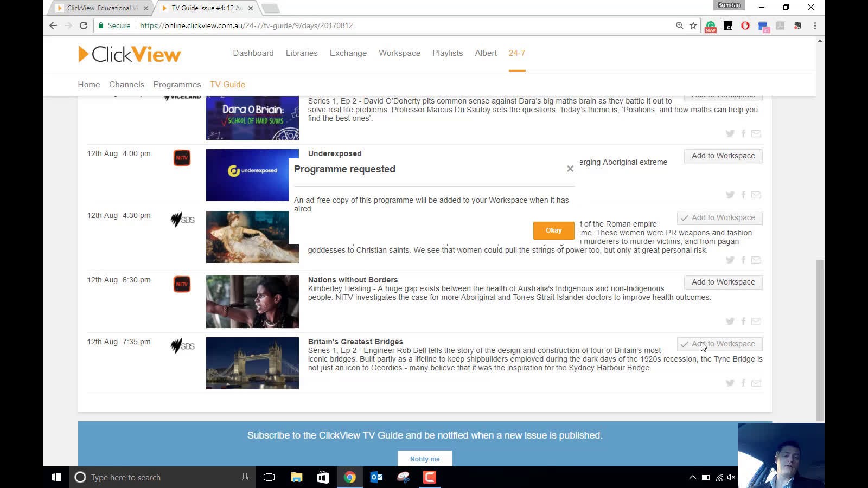
Task: Share Dara O Briain programme on Facebook
Action: [x=744, y=133]
